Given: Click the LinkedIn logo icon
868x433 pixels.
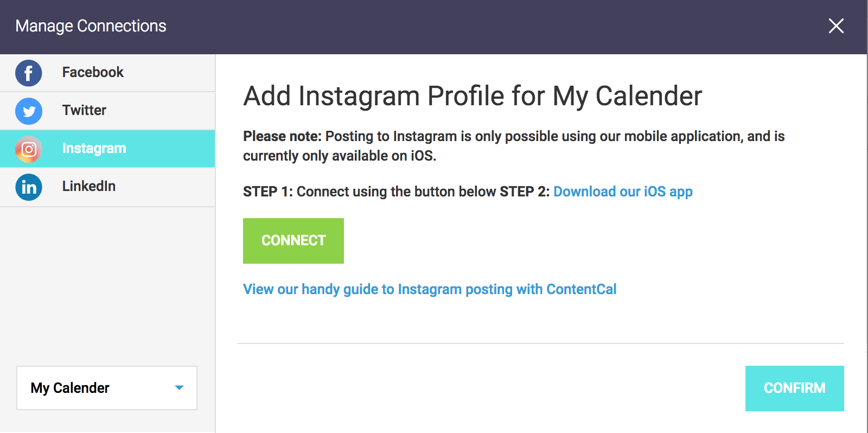Looking at the screenshot, I should 29,187.
